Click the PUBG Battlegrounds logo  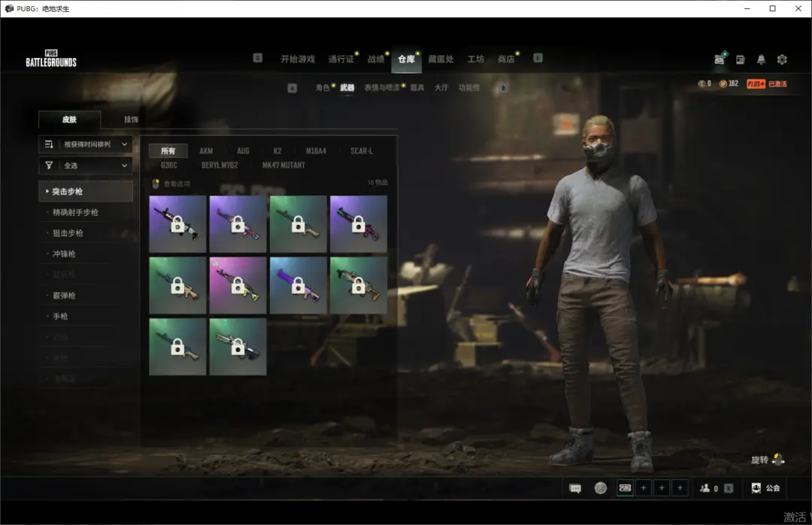(x=51, y=59)
